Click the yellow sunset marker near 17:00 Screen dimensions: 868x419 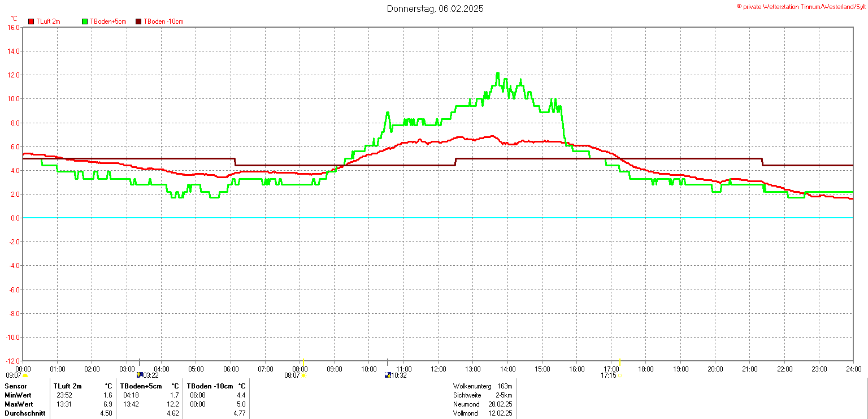pos(620,362)
